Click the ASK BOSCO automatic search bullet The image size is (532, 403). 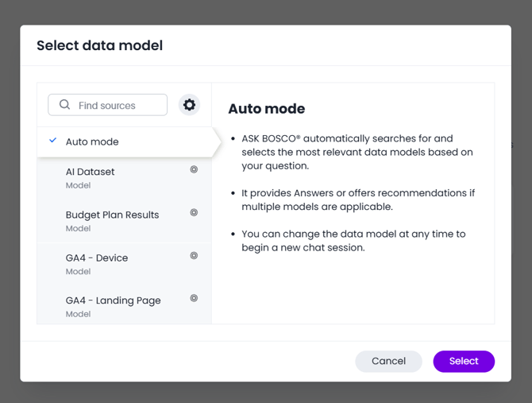click(357, 152)
